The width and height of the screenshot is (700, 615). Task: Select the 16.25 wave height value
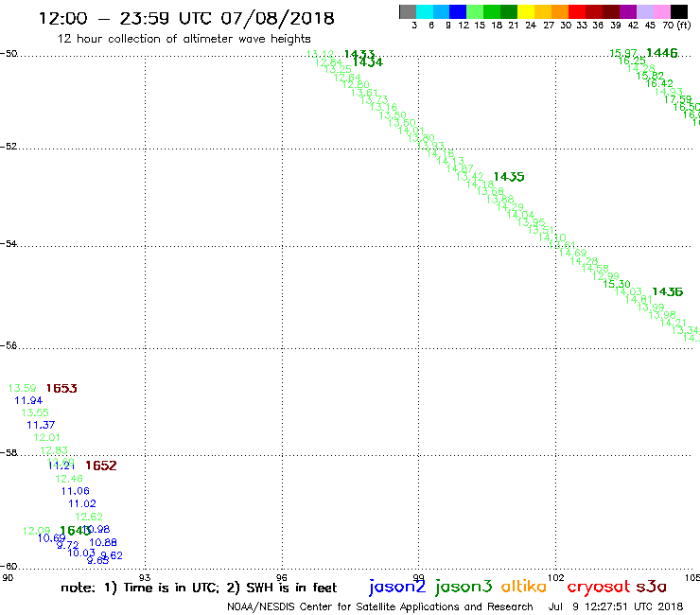(632, 61)
